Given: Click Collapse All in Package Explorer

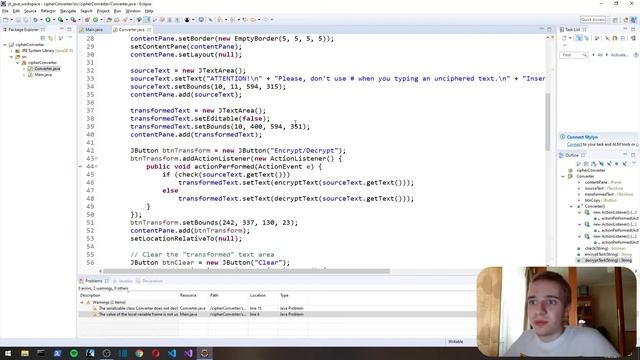Looking at the screenshot, I should pos(42,38).
